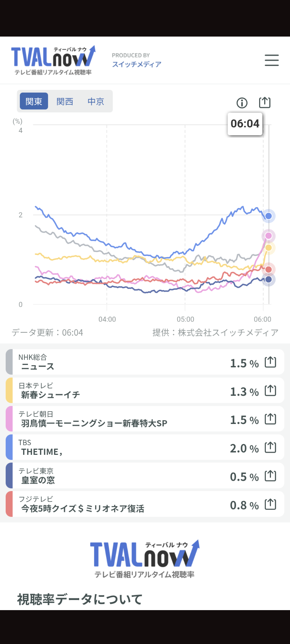
Task: Share the 日本テレビ rating
Action: click(x=270, y=391)
